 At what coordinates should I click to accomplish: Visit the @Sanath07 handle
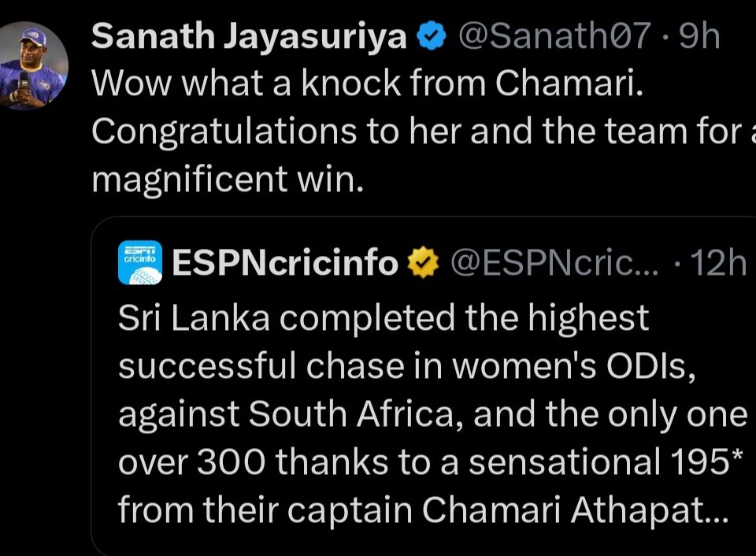click(554, 36)
